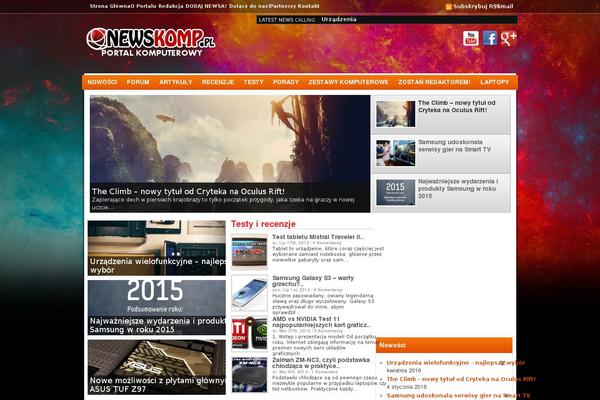Open slider title Samsung udoskonala serwisy gier

tap(454, 146)
